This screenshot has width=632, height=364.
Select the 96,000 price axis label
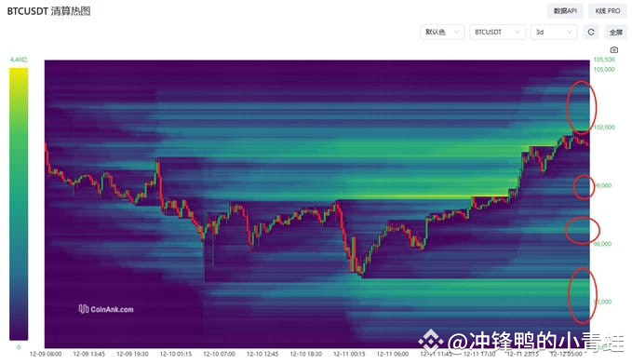tap(602, 244)
